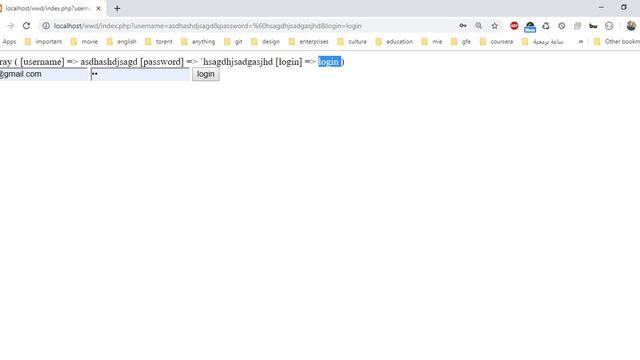This screenshot has height=360, width=640.
Task: Click the circular clock extension icon
Action: coord(562,26)
